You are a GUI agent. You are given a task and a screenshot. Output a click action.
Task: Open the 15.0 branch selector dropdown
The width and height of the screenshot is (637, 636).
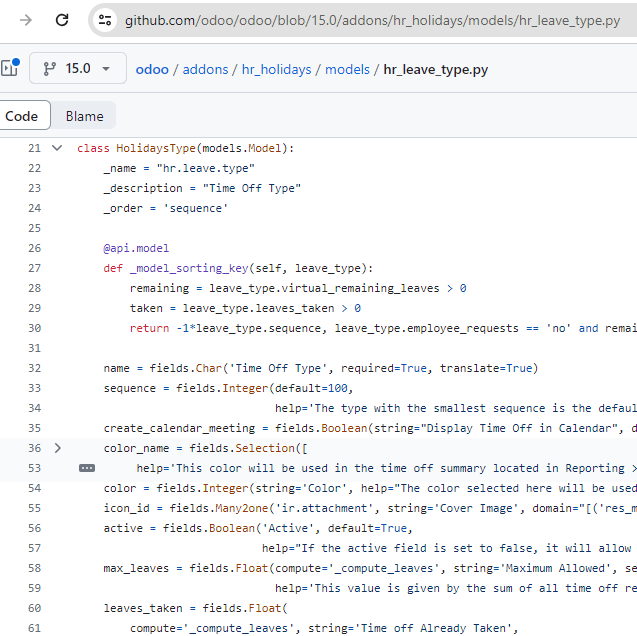[78, 68]
